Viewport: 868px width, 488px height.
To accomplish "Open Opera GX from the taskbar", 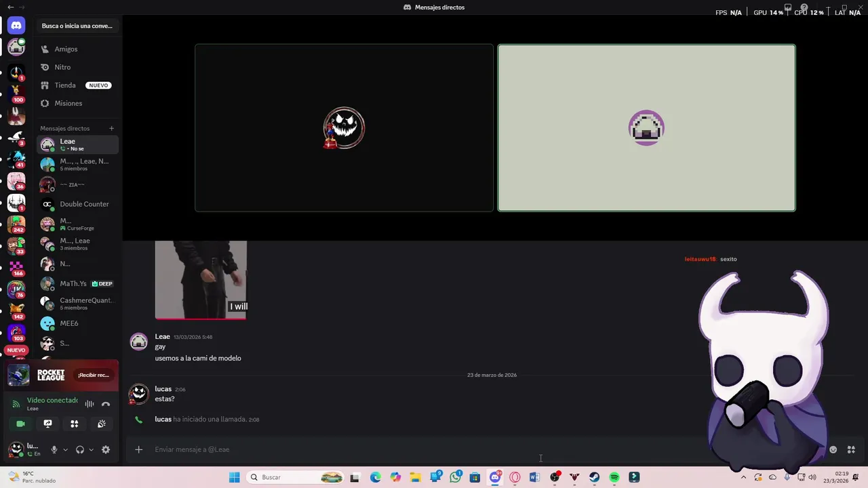I will coord(515,477).
